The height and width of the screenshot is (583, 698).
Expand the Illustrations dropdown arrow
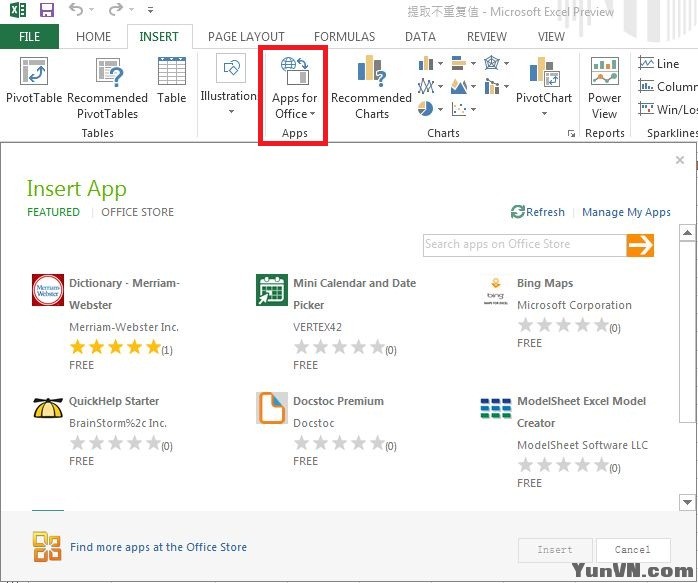[x=231, y=112]
